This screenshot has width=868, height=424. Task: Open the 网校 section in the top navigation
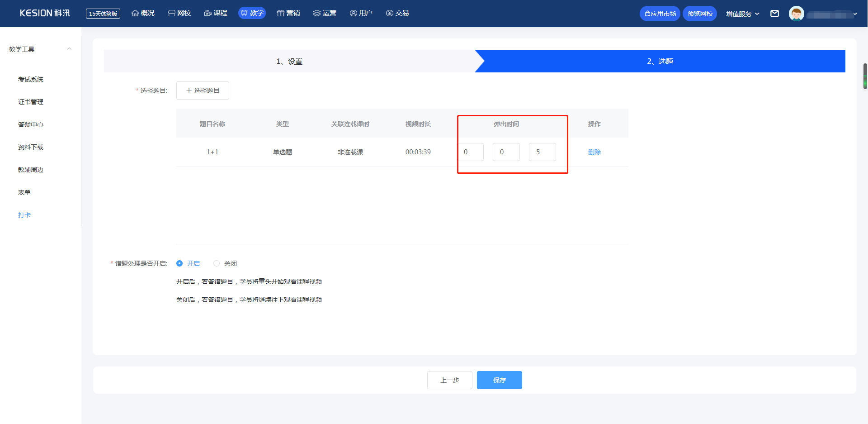click(179, 13)
